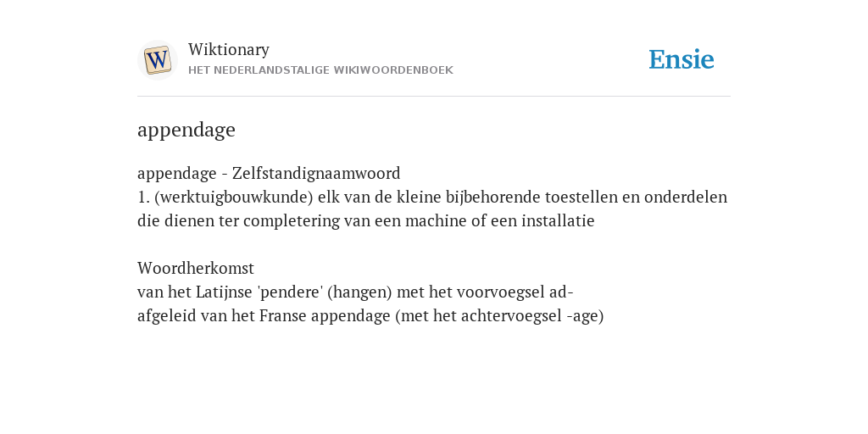868x434 pixels.
Task: Click the horizontal divider under the header
Action: click(434, 97)
